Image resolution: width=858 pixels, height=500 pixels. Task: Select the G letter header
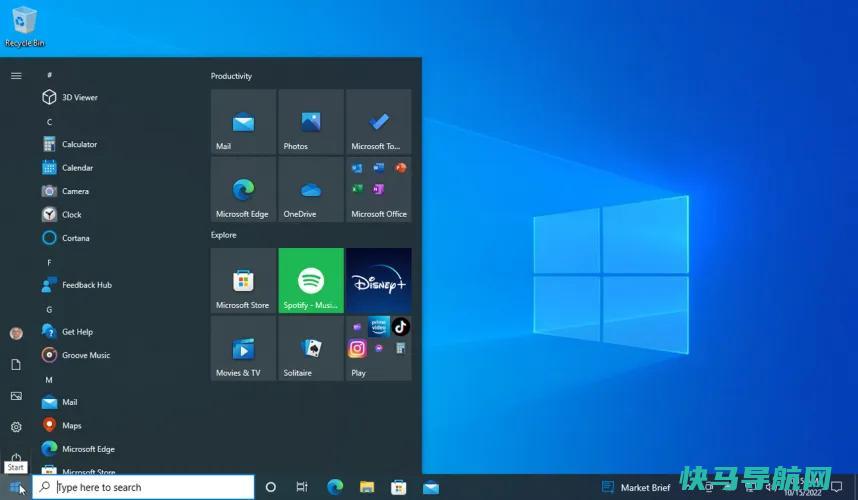(49, 310)
